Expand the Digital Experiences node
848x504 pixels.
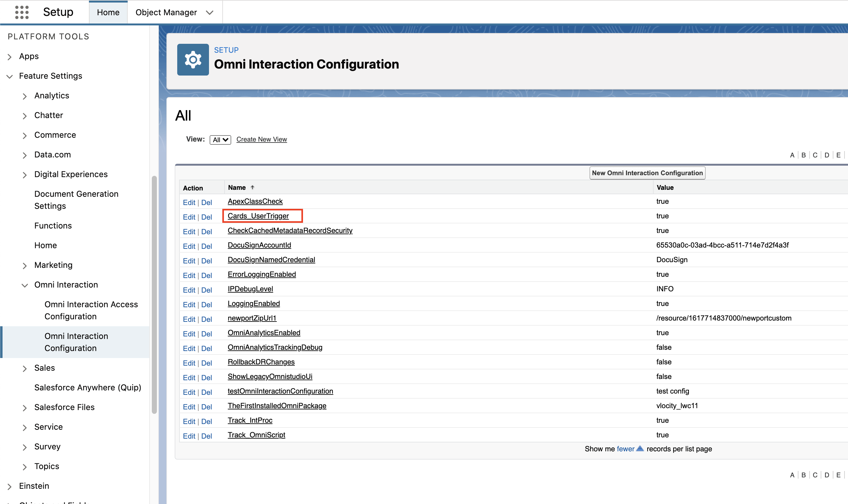click(24, 175)
